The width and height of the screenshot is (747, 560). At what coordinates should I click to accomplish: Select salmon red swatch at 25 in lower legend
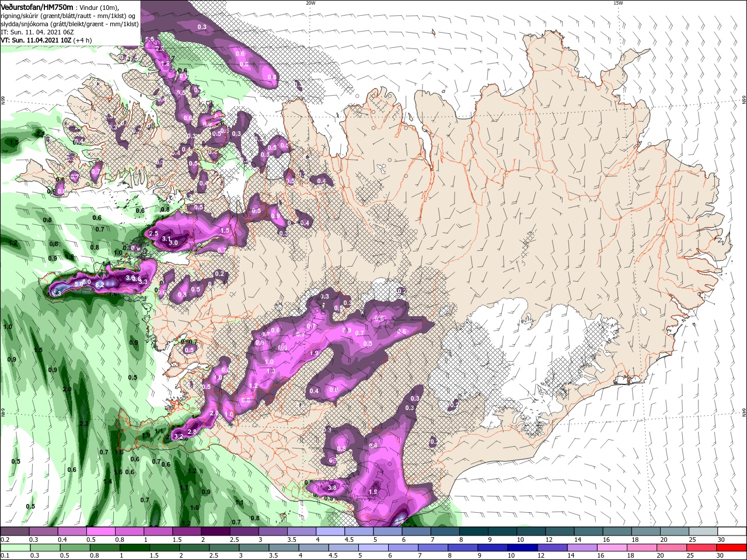[x=700, y=548]
